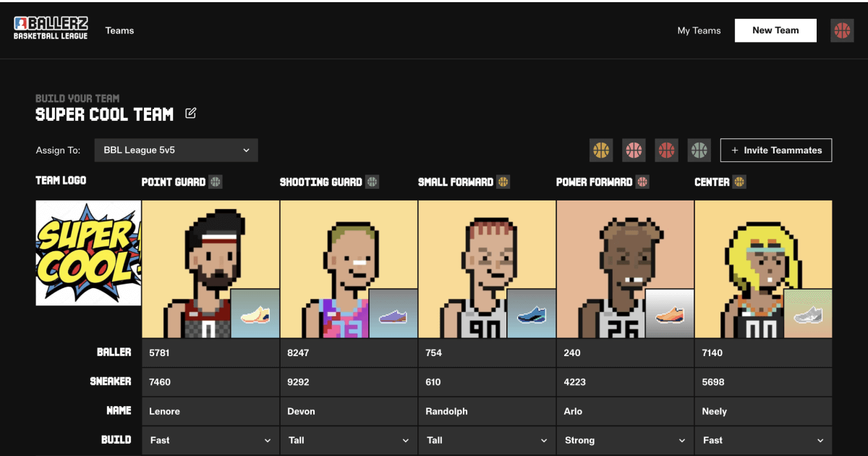Select the gray basketball teammate icon
The height and width of the screenshot is (456, 868).
pyautogui.click(x=699, y=151)
